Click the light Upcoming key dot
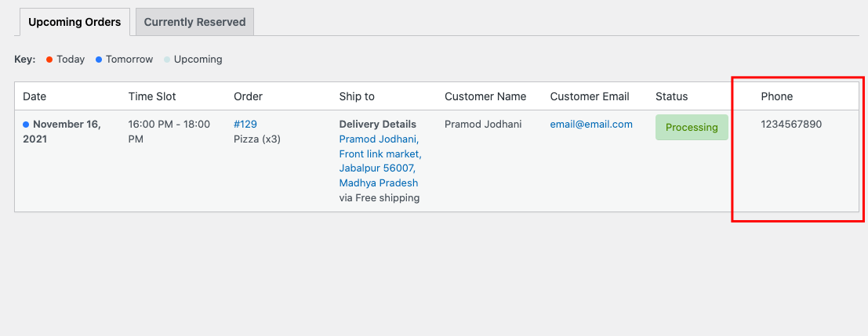The width and height of the screenshot is (868, 336). pyautogui.click(x=167, y=60)
